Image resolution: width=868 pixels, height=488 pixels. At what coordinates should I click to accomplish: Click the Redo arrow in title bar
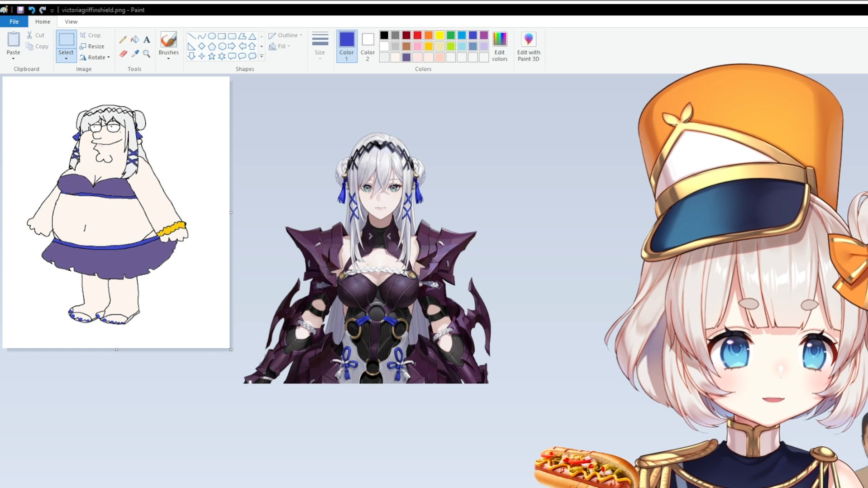pos(43,9)
